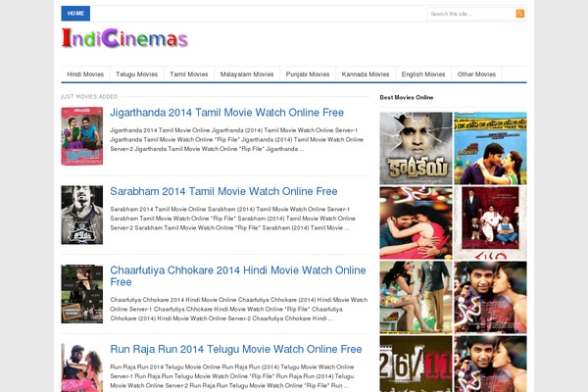
Task: Open the Malayalam Movies menu
Action: (x=247, y=74)
